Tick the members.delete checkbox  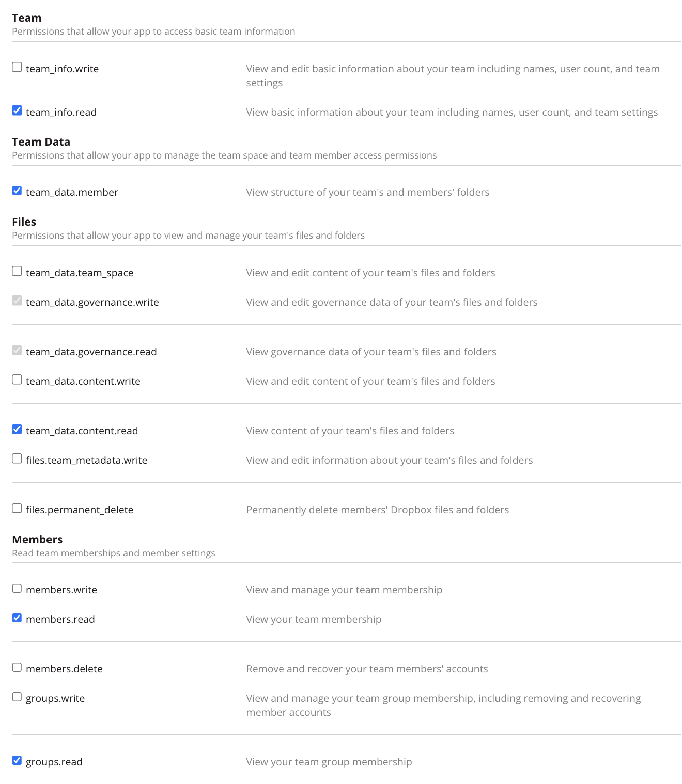[x=17, y=668]
